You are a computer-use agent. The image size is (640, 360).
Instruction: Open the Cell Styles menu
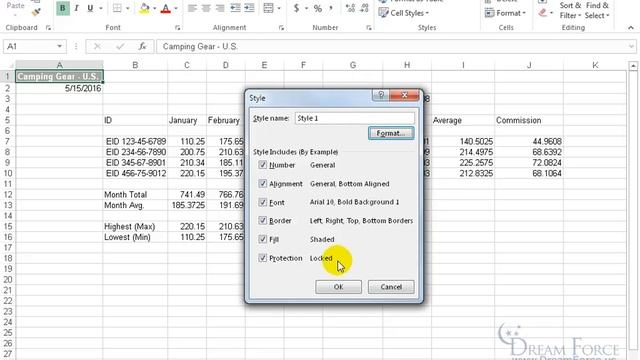[x=404, y=13]
